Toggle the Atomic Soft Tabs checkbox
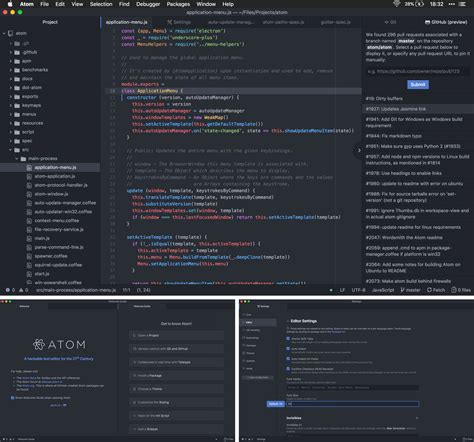 pyautogui.click(x=288, y=339)
